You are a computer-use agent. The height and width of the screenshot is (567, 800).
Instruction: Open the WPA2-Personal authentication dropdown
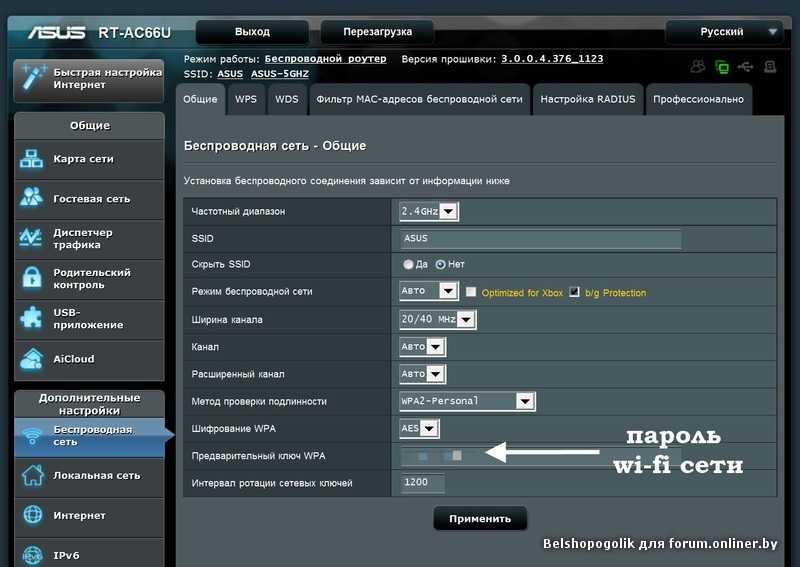[x=467, y=401]
